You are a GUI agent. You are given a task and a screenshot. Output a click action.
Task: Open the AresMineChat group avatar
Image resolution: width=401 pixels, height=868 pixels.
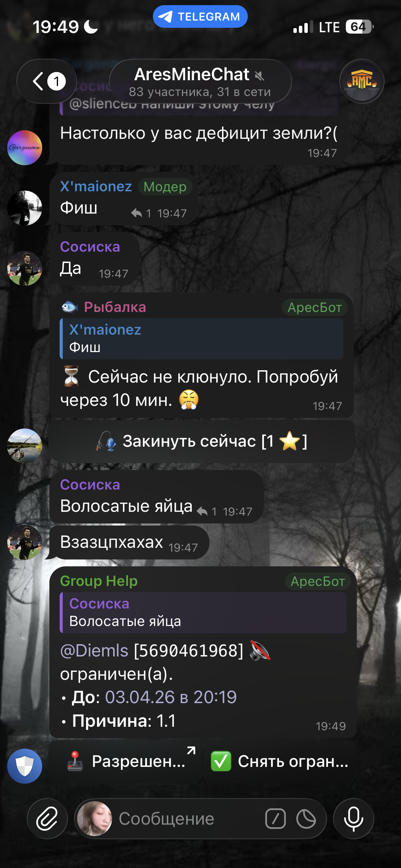click(x=362, y=81)
